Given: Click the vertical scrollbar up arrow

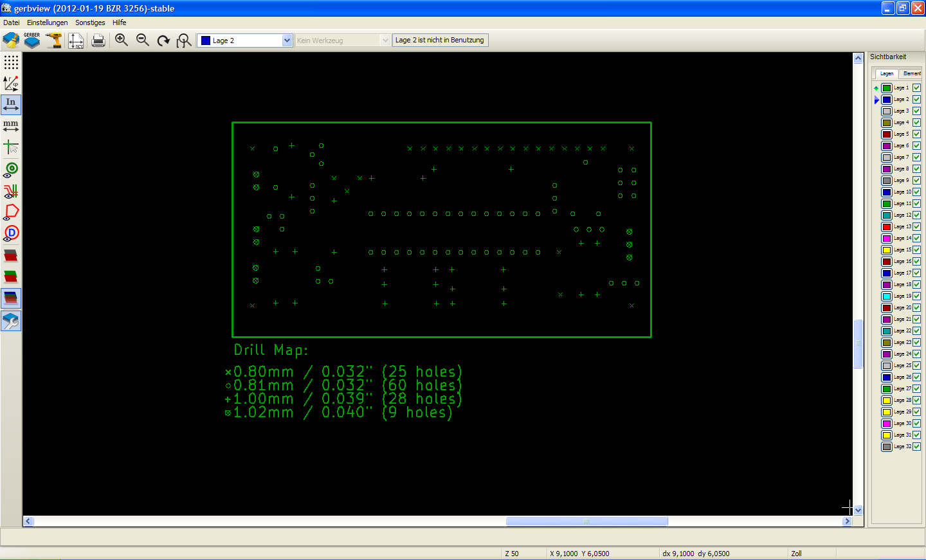Looking at the screenshot, I should 858,58.
